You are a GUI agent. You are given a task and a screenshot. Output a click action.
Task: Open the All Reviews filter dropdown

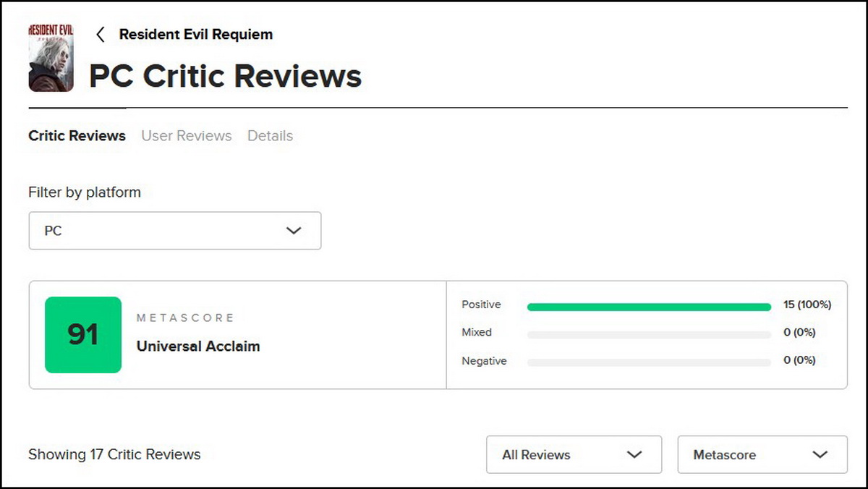coord(574,454)
